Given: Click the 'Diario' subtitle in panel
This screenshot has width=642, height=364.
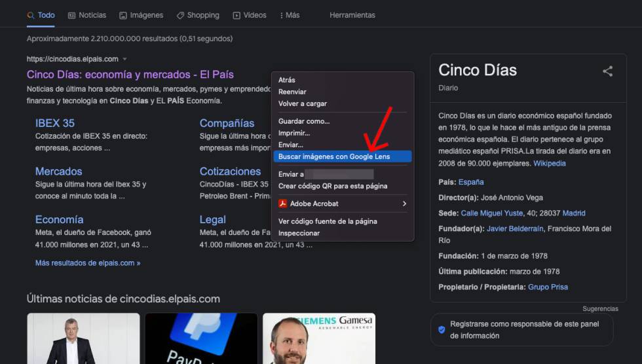Looking at the screenshot, I should pyautogui.click(x=448, y=88).
